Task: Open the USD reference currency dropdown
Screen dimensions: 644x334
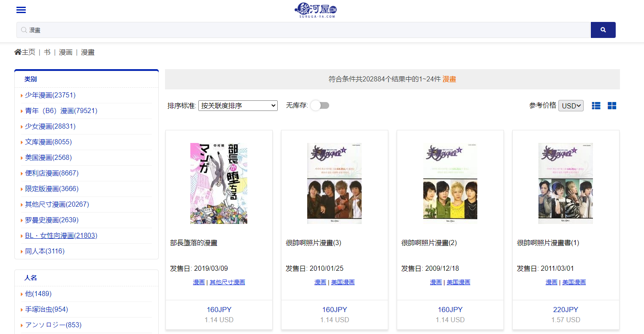Action: tap(571, 106)
